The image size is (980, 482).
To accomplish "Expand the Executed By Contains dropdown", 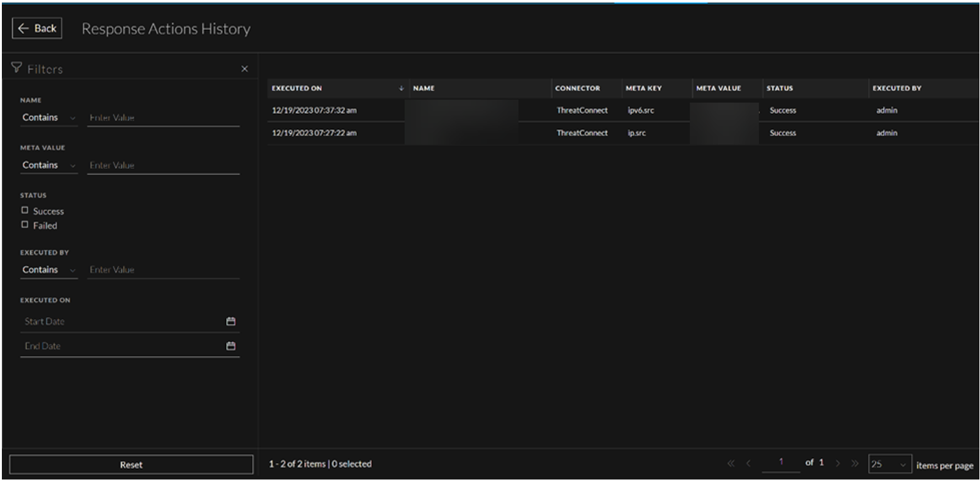I will (x=49, y=270).
